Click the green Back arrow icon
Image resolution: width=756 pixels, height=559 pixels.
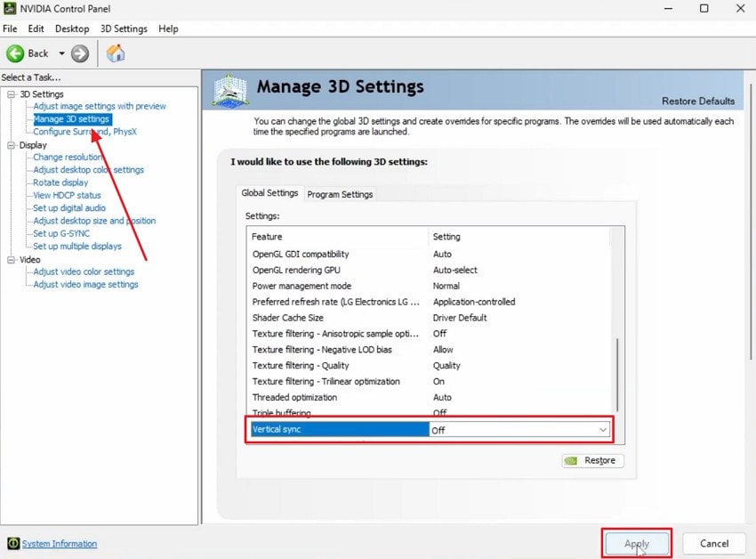click(15, 53)
